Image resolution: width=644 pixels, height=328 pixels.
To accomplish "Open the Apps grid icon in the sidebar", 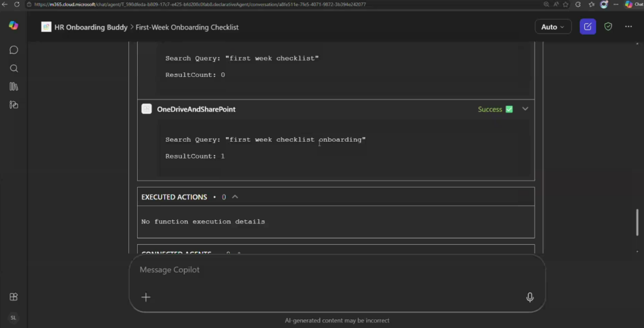I will coord(13,297).
